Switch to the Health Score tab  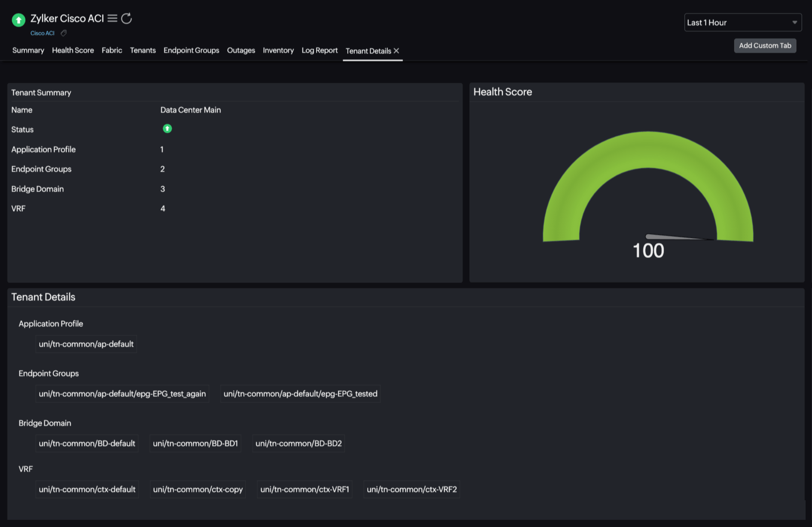click(73, 50)
